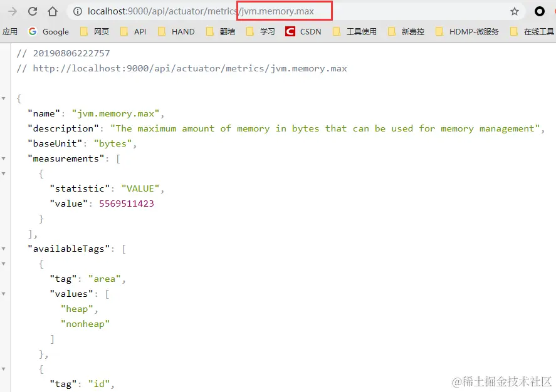Open the HAND bookmark folder
The width and height of the screenshot is (556, 392).
(x=176, y=31)
